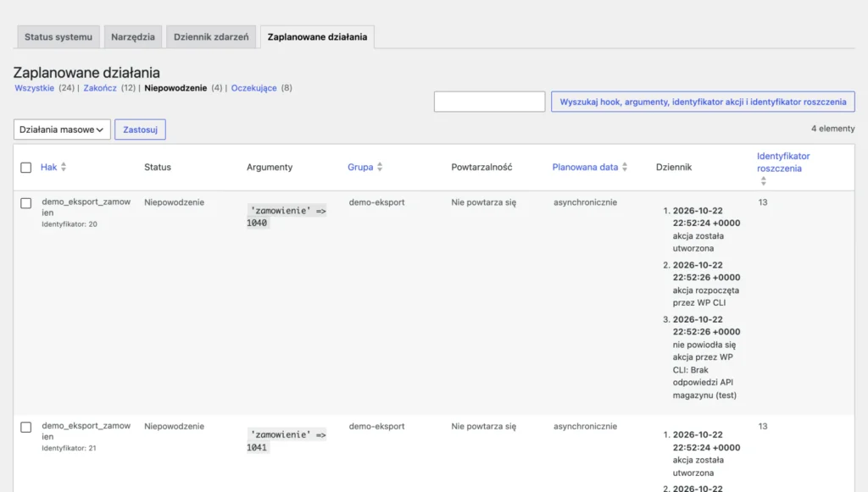
Task: Click the argument value 'zamowienie' => 1040
Action: [287, 217]
